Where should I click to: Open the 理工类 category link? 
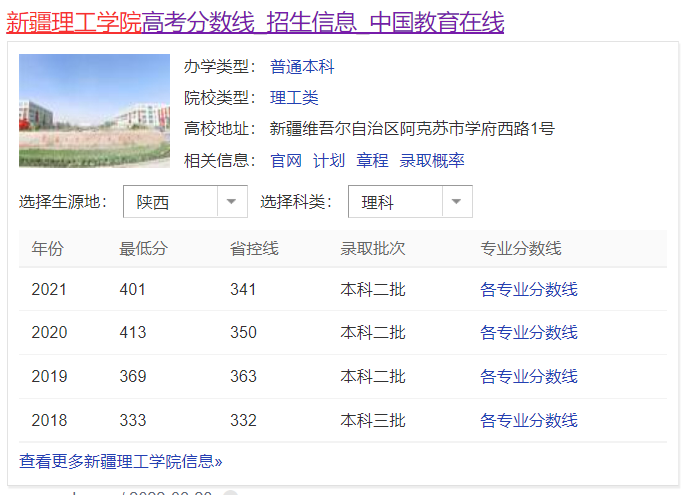click(294, 98)
